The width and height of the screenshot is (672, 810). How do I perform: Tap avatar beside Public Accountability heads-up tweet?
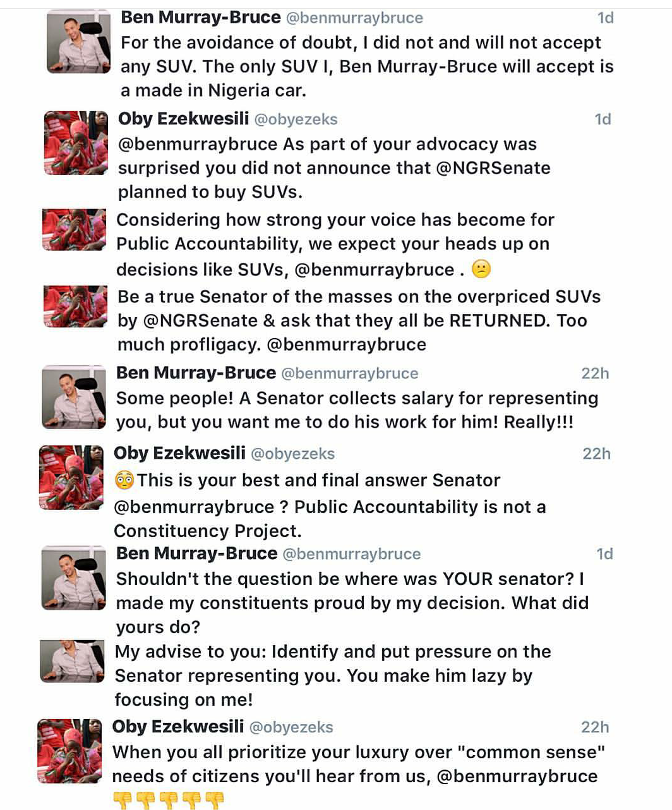tap(75, 230)
